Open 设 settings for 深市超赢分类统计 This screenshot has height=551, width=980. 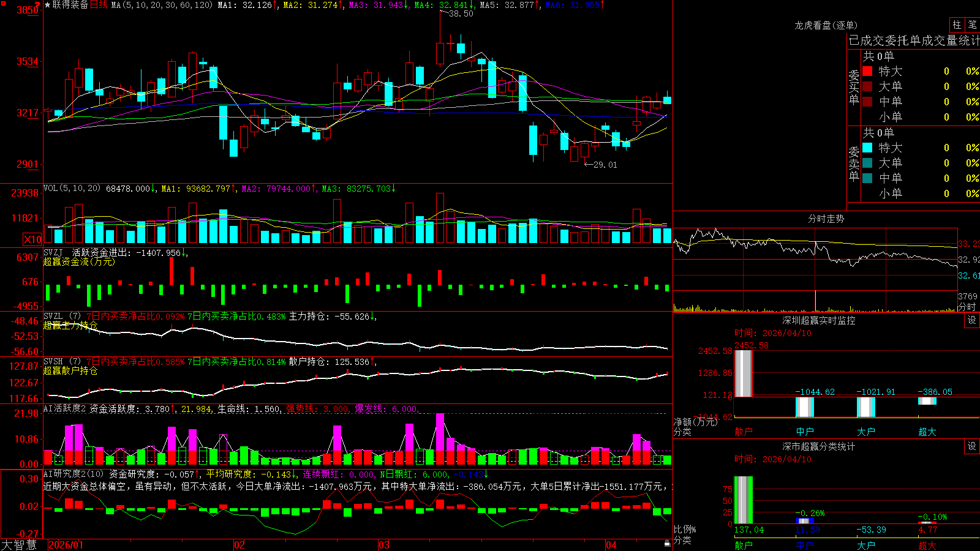[x=972, y=446]
